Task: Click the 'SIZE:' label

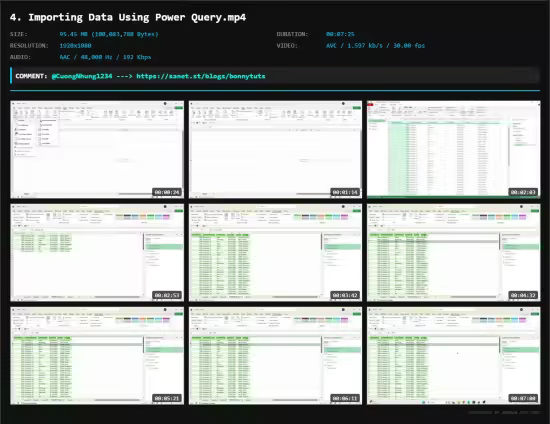Action: tap(19, 34)
